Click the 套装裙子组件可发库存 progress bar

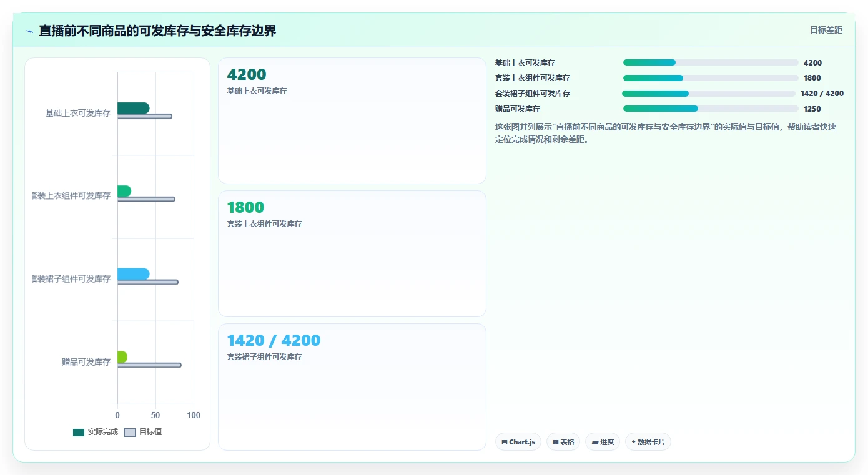click(x=709, y=94)
